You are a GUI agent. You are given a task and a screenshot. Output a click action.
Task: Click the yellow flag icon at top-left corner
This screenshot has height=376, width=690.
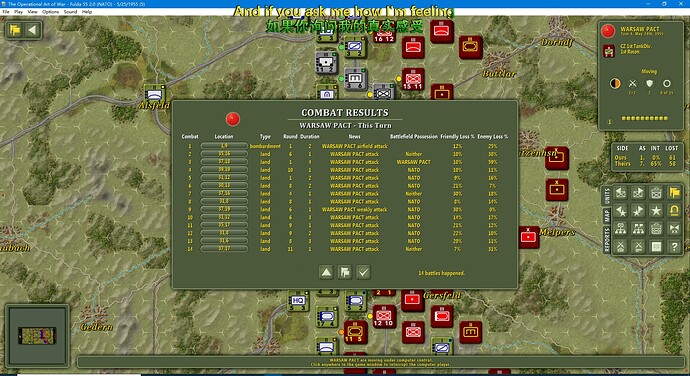(15, 30)
